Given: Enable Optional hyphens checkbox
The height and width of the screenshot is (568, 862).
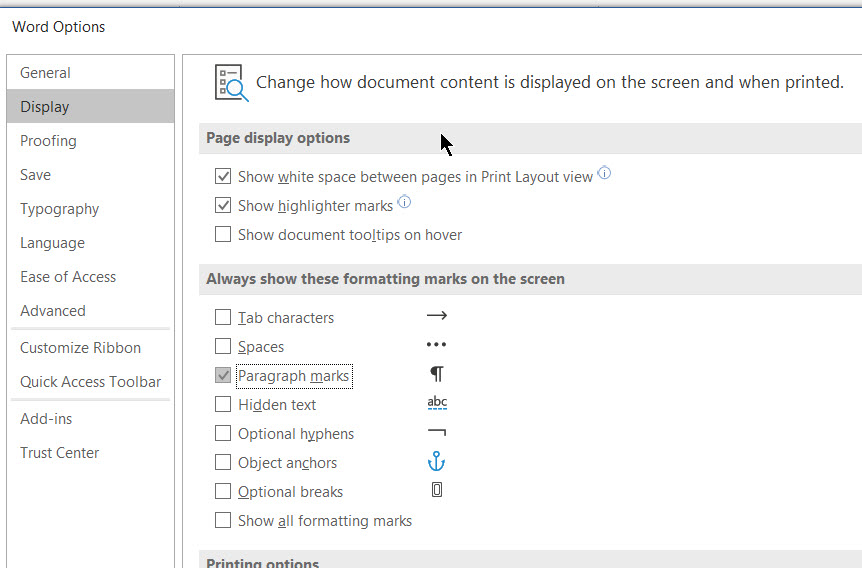Looking at the screenshot, I should [x=223, y=433].
